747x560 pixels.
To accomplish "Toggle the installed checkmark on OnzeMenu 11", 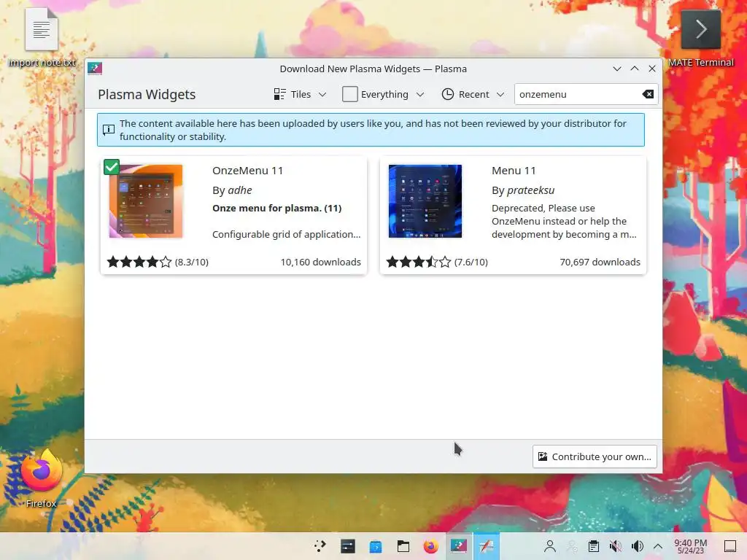I will (112, 167).
